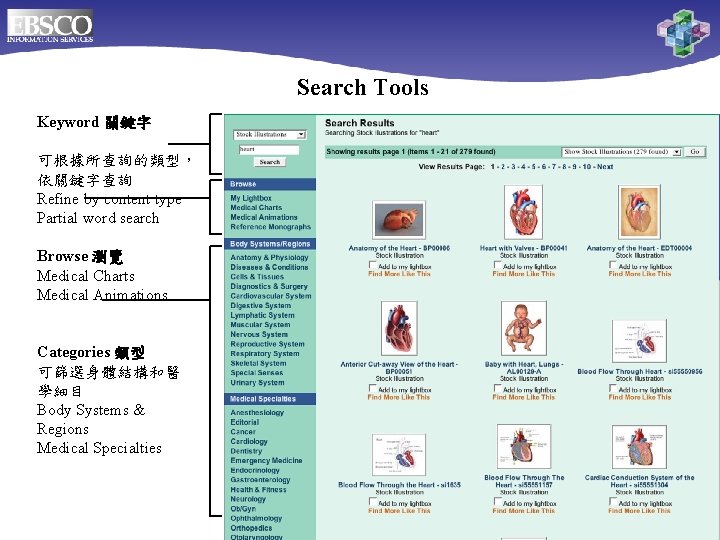Open Respiratory System category
Screen dimensions: 720x540
point(265,354)
